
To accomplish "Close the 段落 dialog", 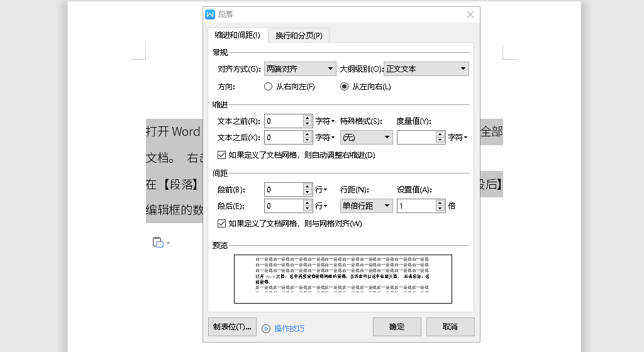I will click(x=470, y=14).
